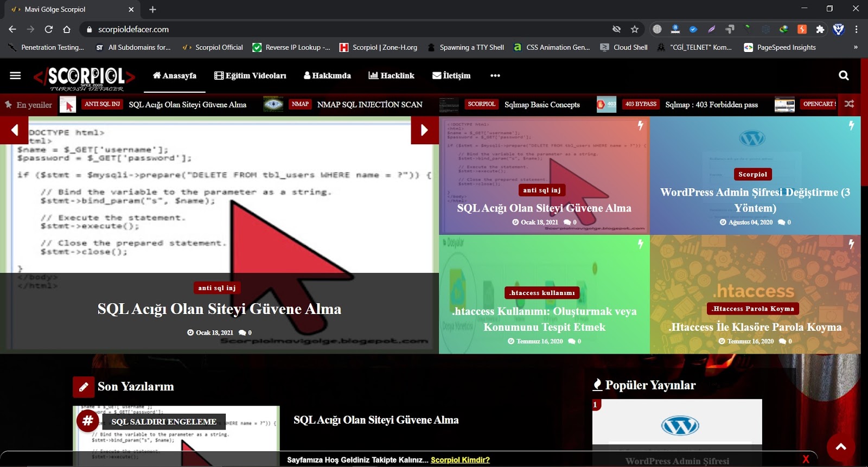Open WordPress Admin Şifresi Değiştirme featured post
Image resolution: width=868 pixels, height=467 pixels.
point(755,200)
